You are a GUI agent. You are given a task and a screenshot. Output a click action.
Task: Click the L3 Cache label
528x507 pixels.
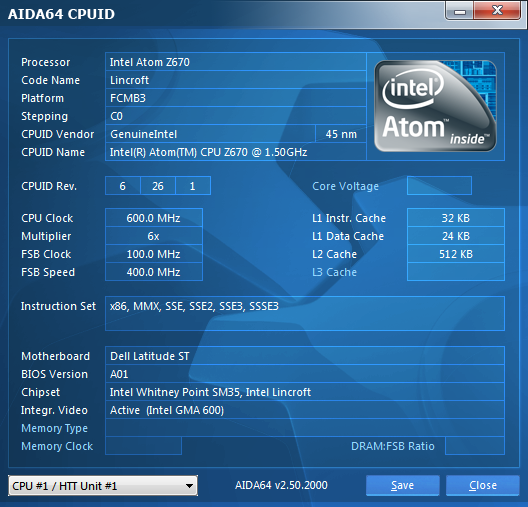click(x=334, y=272)
